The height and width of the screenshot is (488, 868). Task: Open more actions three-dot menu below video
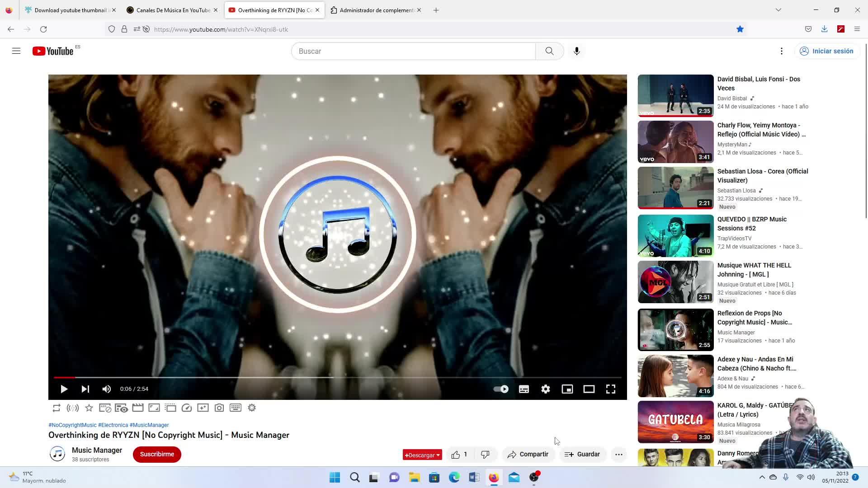619,455
